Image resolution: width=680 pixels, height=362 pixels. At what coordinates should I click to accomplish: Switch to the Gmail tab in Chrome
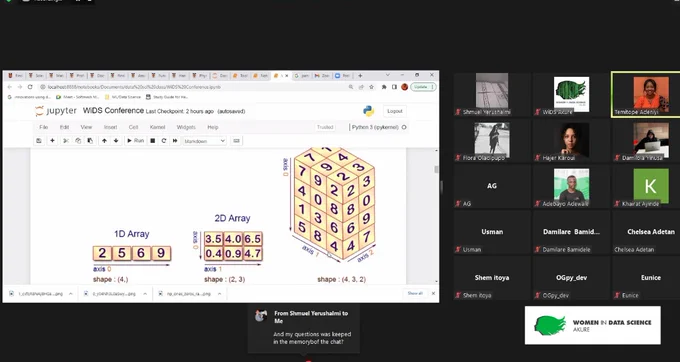[x=323, y=75]
